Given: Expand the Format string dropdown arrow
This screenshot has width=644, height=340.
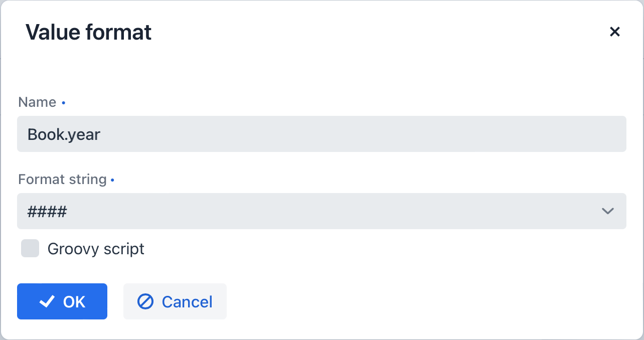Looking at the screenshot, I should [x=607, y=211].
